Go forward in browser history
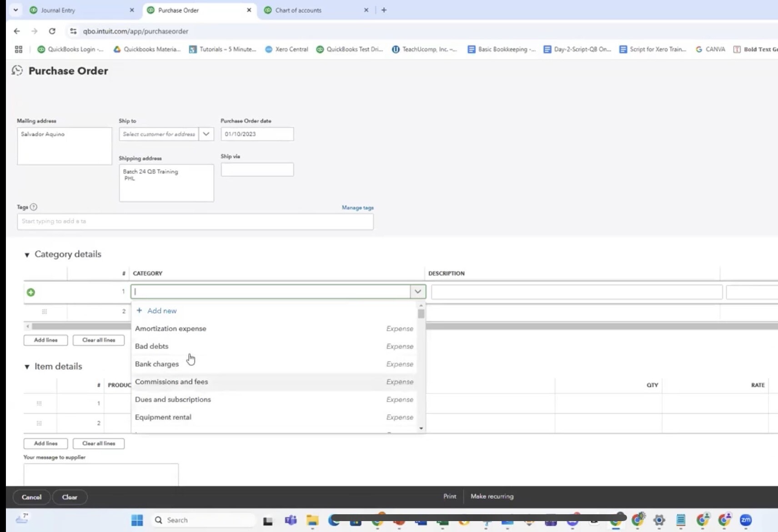Screen dimensions: 778x532 35,31
